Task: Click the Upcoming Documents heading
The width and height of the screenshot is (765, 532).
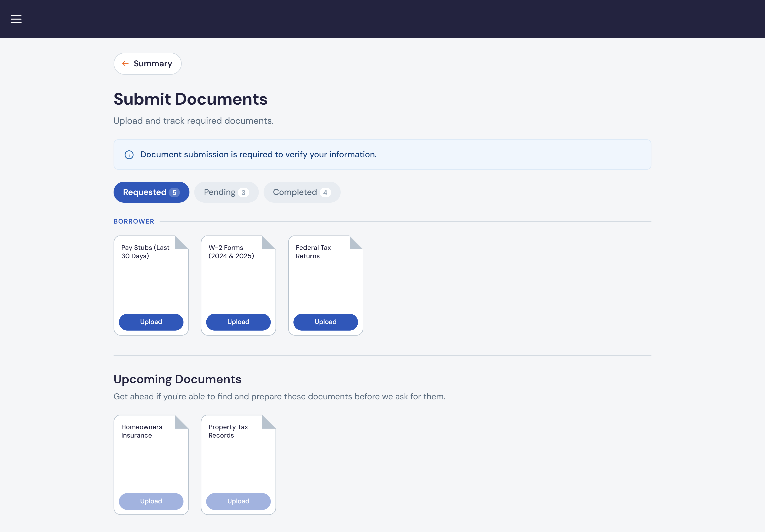Action: coord(177,379)
